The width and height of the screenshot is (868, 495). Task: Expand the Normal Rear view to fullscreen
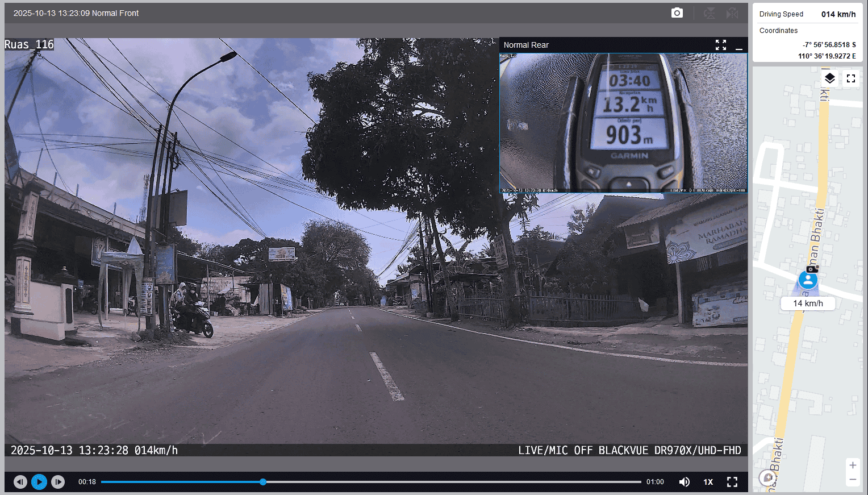click(x=721, y=45)
